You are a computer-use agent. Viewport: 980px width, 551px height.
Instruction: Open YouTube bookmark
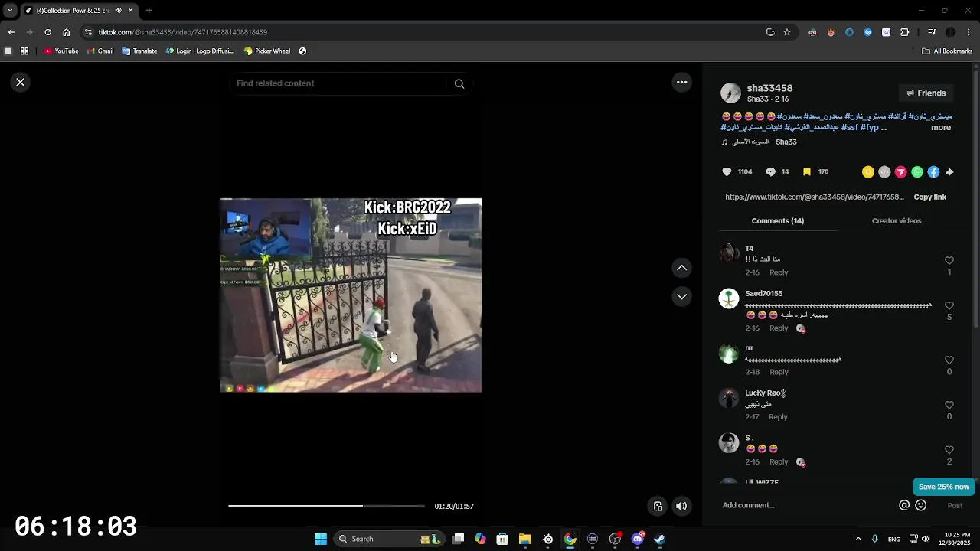[x=61, y=51]
